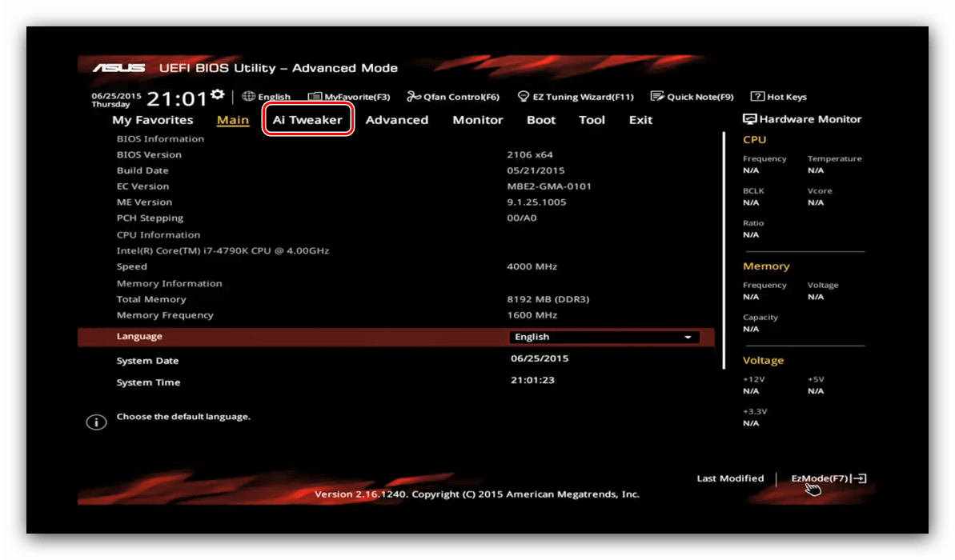Viewport: 955px width, 560px height.
Task: Go to the Advanced tab
Action: pos(397,120)
